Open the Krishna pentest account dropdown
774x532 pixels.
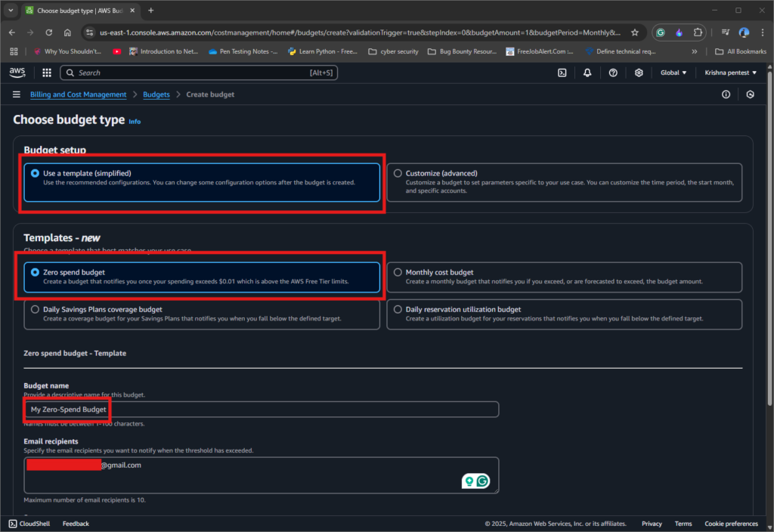point(730,73)
